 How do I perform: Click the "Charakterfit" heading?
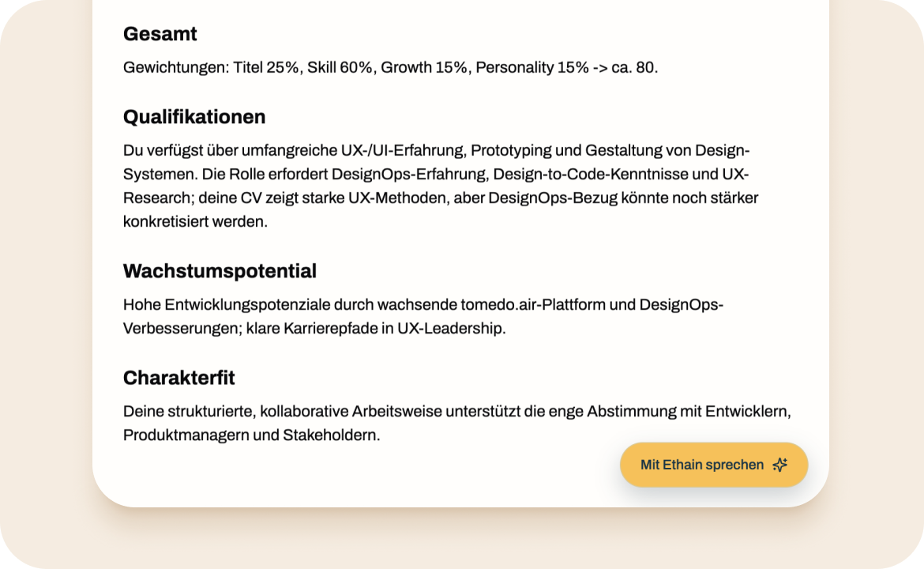178,377
